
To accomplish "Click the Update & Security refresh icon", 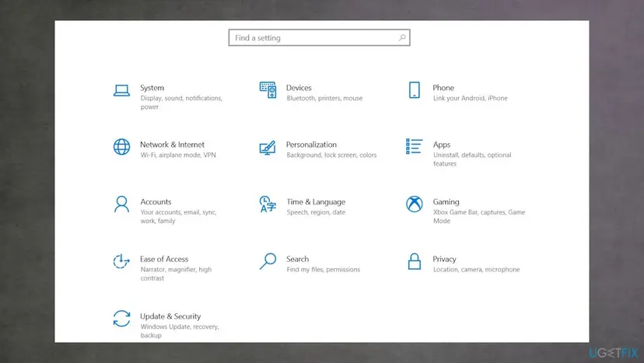I will click(x=121, y=318).
